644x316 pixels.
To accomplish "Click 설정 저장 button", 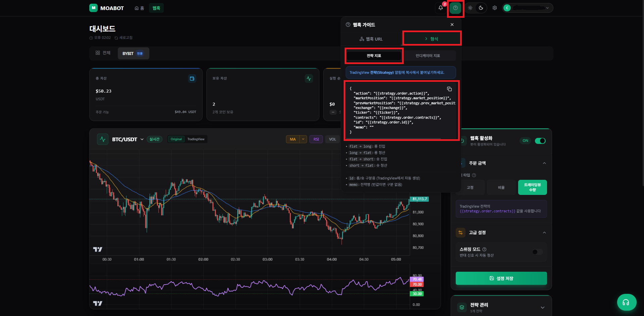I will [501, 278].
